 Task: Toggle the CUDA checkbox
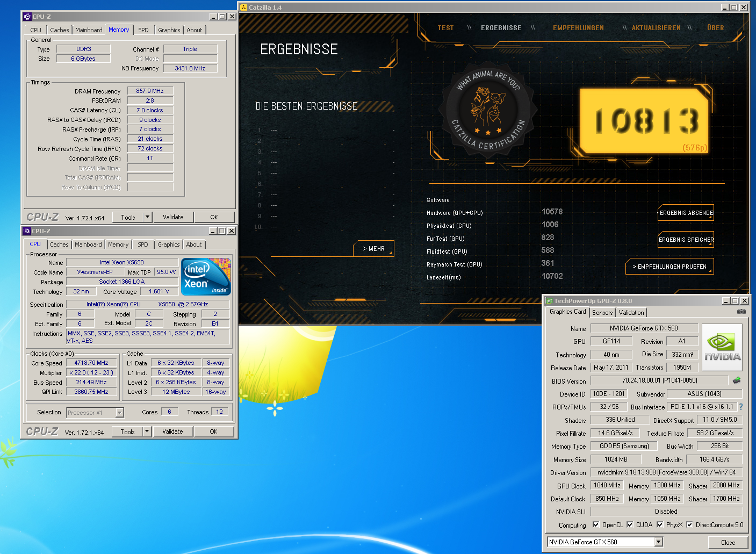[x=630, y=525]
